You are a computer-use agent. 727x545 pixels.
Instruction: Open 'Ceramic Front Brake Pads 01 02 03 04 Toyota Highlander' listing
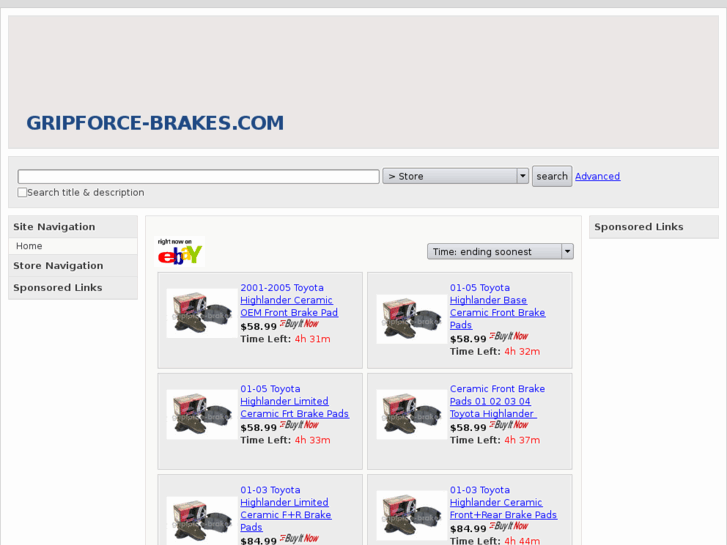[x=497, y=401]
